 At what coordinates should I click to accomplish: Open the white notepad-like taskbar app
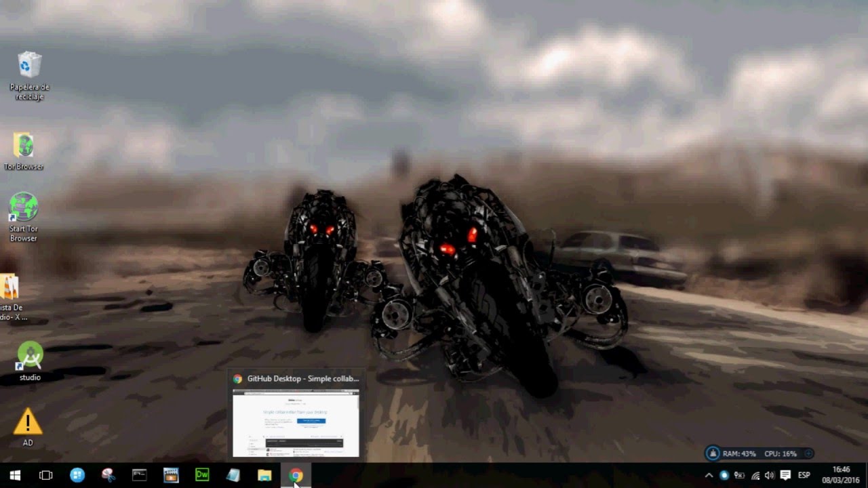(x=233, y=475)
